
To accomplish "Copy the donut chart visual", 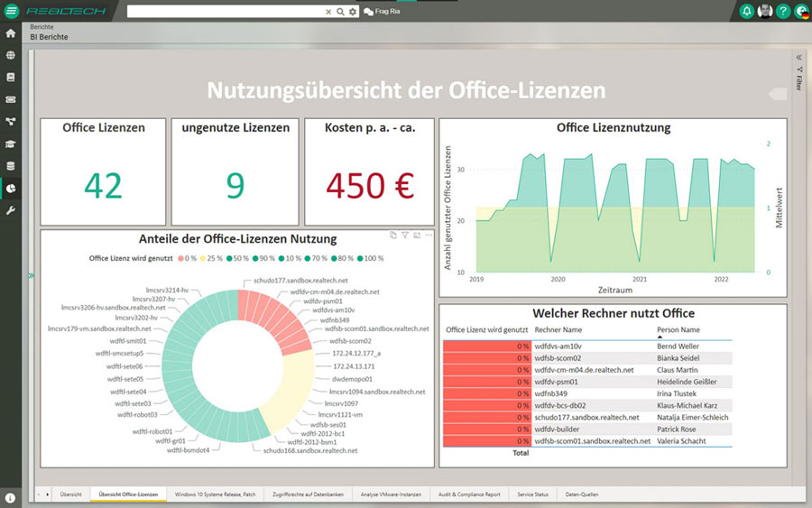I will [393, 236].
